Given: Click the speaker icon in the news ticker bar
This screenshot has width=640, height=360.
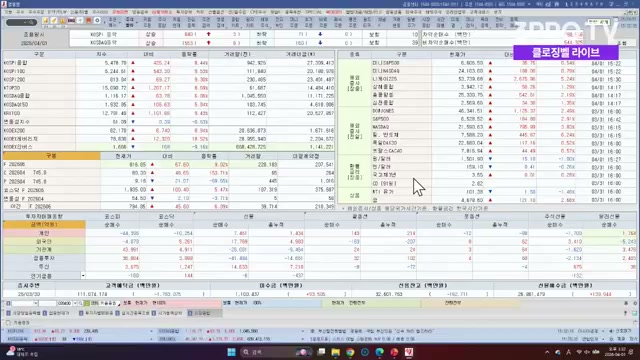Looking at the screenshot, I should click(611, 331).
